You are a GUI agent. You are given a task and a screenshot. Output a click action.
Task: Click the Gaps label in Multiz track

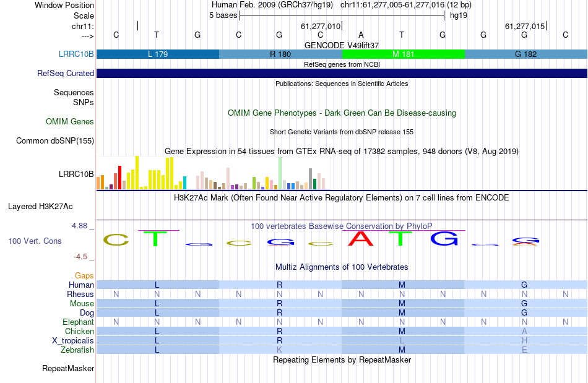[84, 276]
